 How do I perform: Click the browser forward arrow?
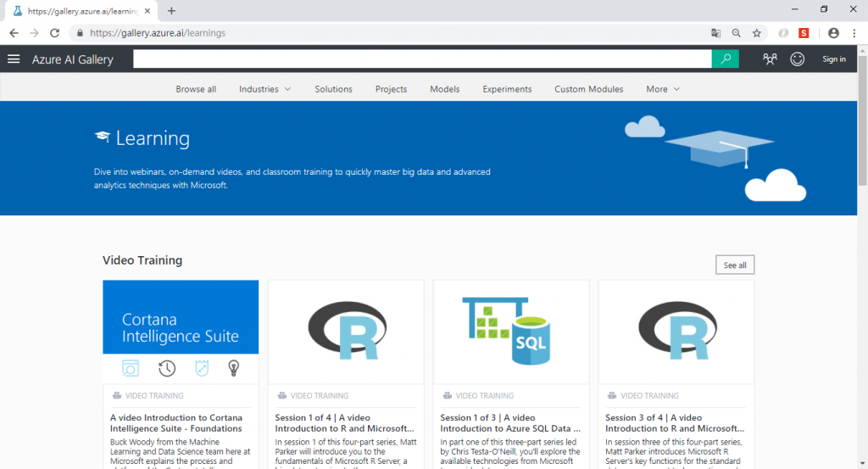click(x=34, y=33)
